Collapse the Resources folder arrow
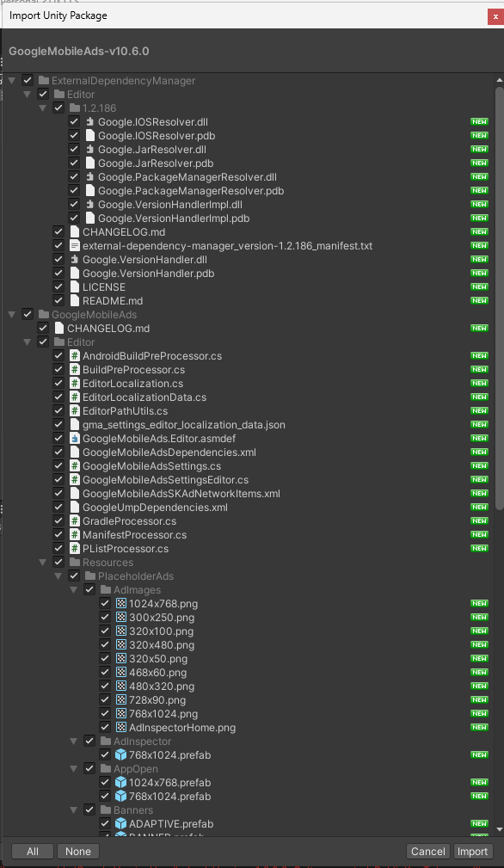 pos(42,563)
